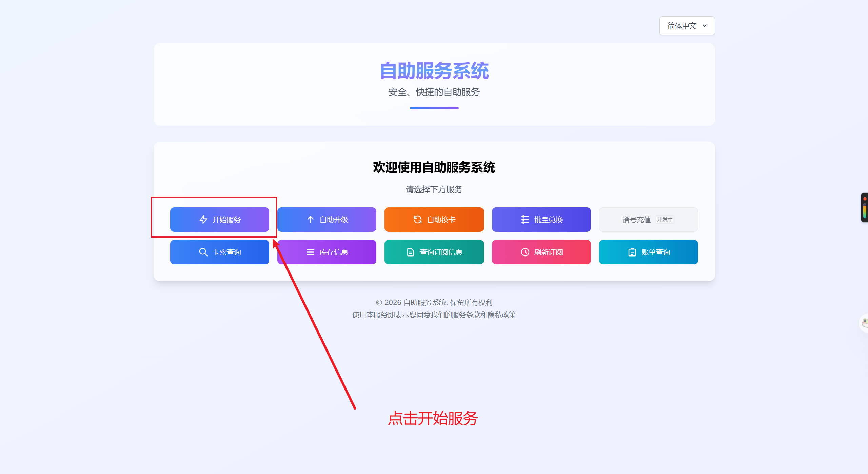Click the document icon on 查询订阅信息
This screenshot has width=868, height=474.
click(411, 252)
